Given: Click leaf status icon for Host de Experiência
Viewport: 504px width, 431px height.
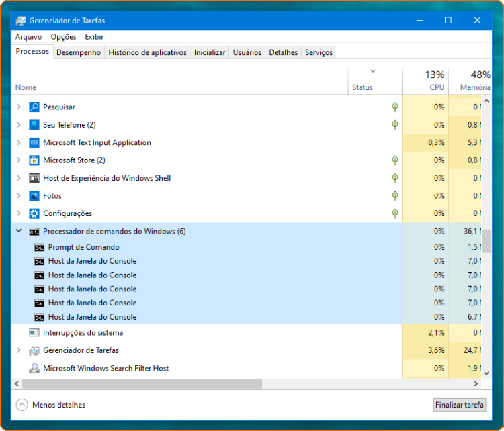Looking at the screenshot, I should point(395,178).
